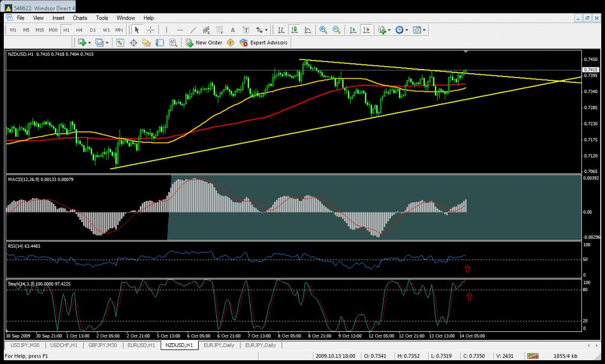
Task: Select the Fibonacci retracement tool
Action: [220, 30]
